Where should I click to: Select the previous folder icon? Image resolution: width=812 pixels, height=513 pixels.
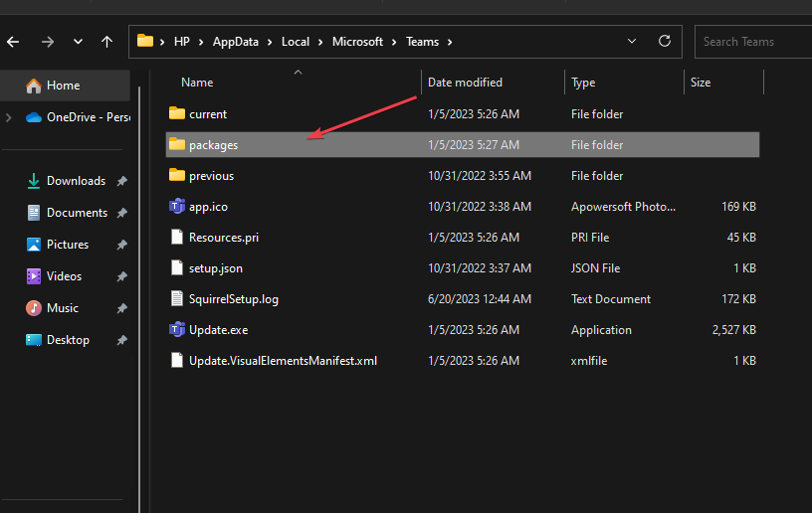coord(177,175)
